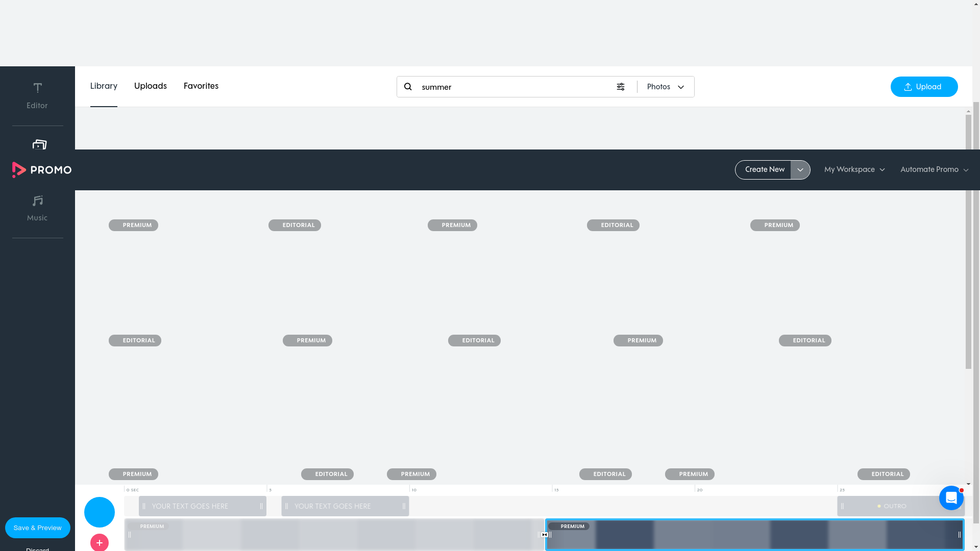Click right trim handle of selected clip
Viewport: 980px width, 551px height.
coord(960,535)
